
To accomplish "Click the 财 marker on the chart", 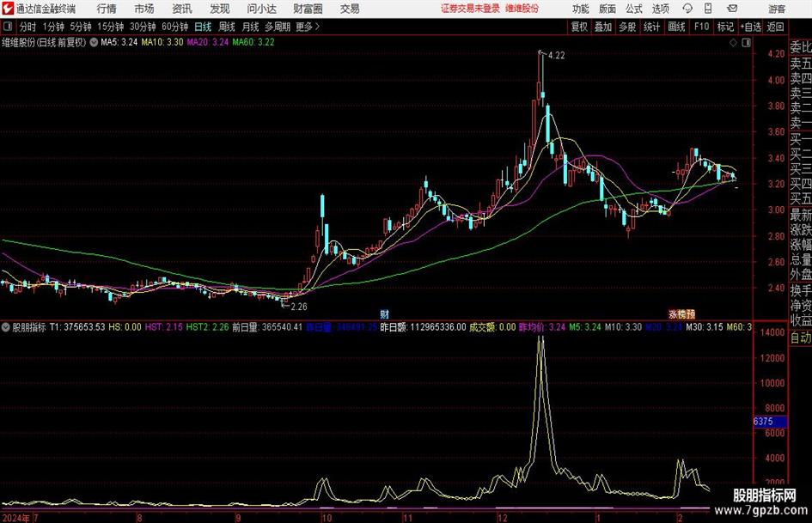I will click(385, 314).
